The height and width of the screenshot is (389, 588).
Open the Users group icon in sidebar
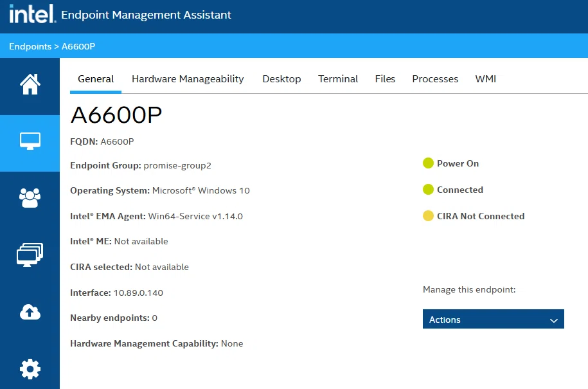click(30, 197)
